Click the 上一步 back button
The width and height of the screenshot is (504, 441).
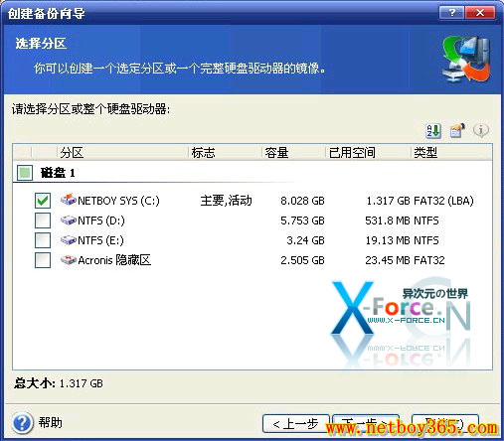296,423
